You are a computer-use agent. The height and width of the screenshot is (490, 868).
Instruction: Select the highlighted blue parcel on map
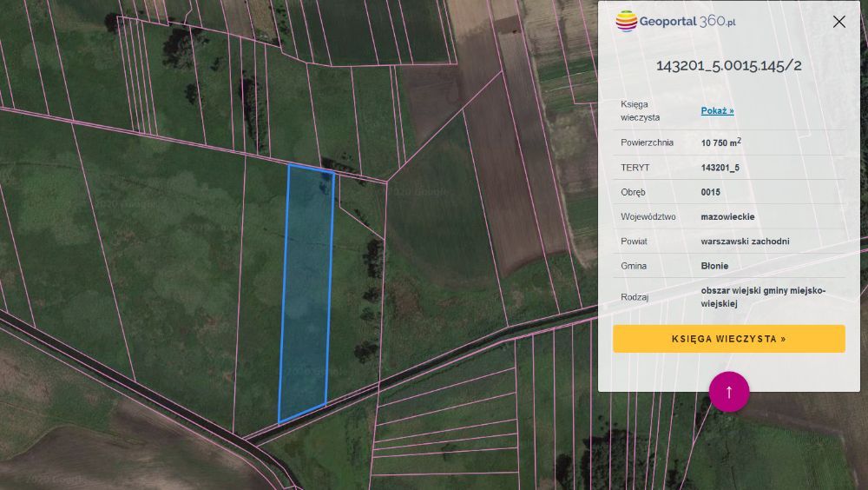[x=306, y=293]
